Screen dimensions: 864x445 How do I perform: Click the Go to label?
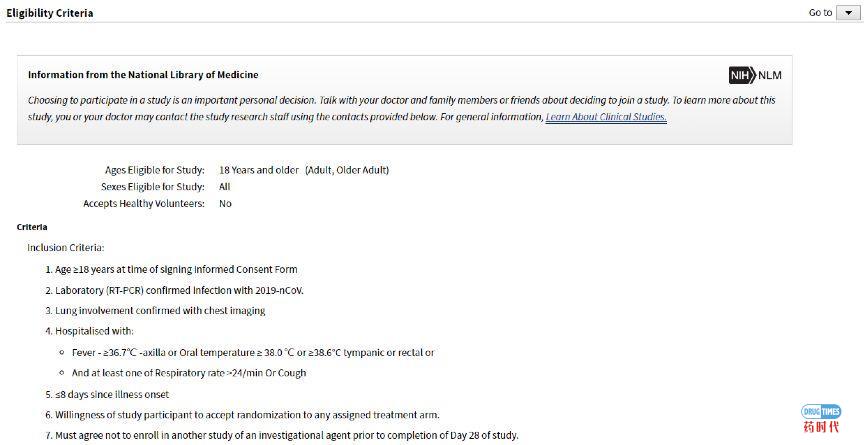tap(820, 12)
